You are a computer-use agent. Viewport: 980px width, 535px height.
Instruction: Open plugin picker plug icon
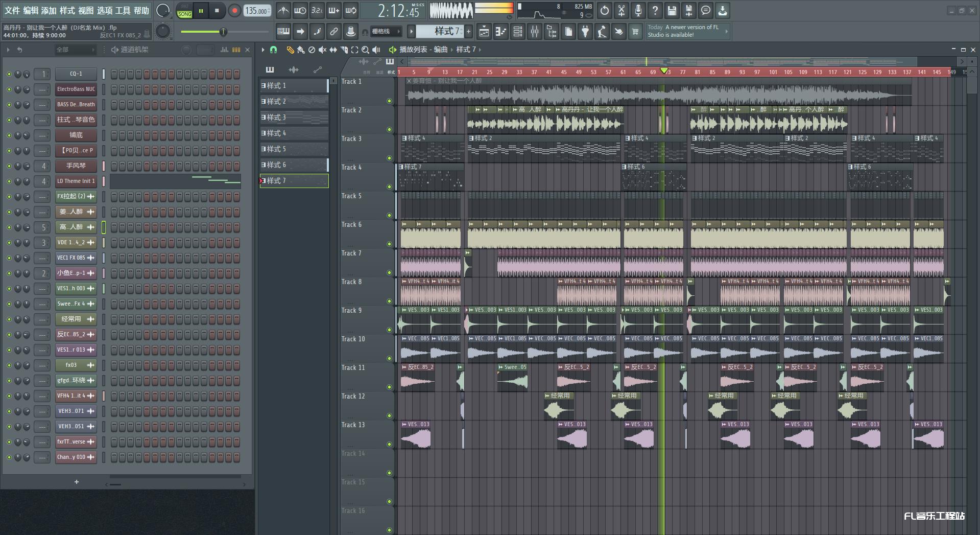pyautogui.click(x=585, y=32)
